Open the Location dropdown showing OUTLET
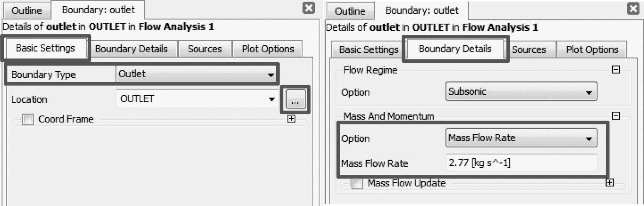644x206 pixels. (x=197, y=99)
